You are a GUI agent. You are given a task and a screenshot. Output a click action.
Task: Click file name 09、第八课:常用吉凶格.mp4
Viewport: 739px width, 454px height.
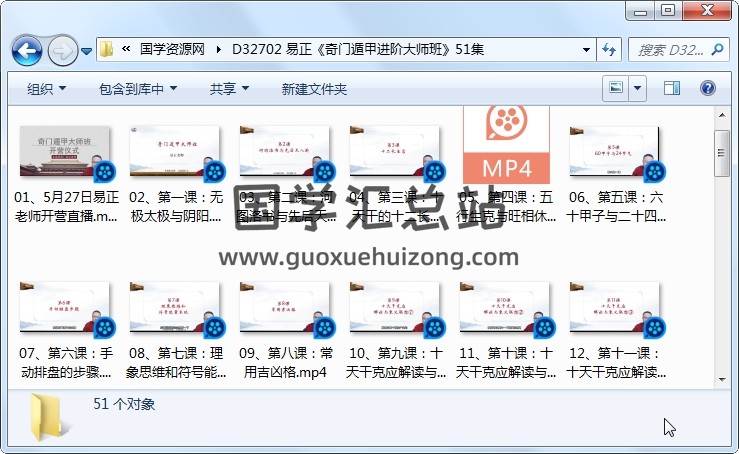pos(286,363)
